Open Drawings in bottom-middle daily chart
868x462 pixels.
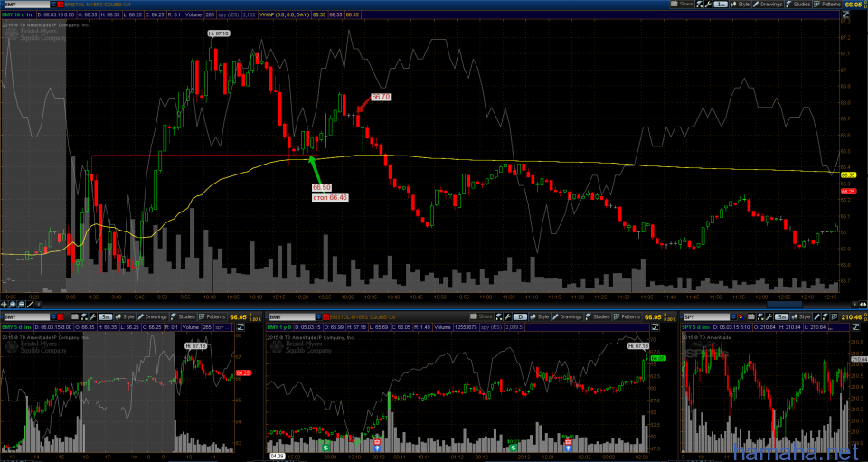(x=567, y=317)
